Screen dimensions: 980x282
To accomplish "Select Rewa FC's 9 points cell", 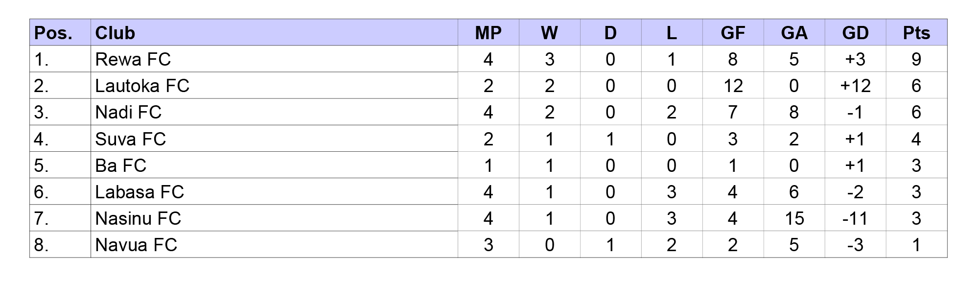I will click(x=916, y=59).
